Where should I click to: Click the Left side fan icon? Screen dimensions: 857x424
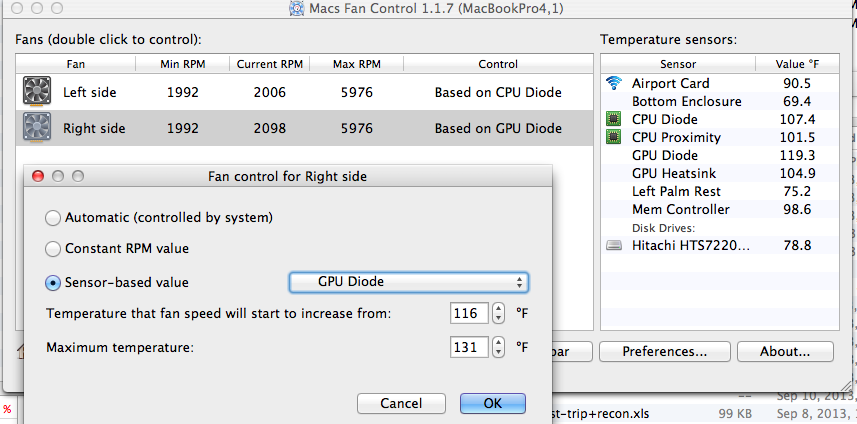coord(37,91)
